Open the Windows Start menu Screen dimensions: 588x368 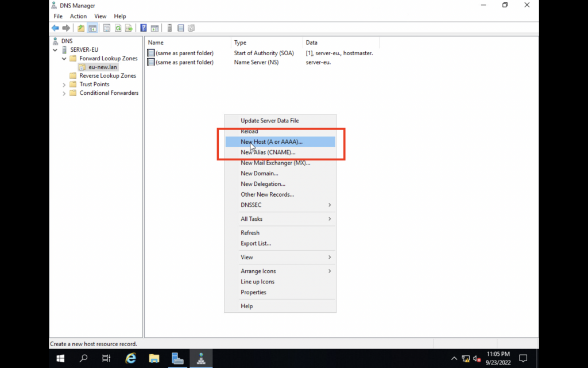pyautogui.click(x=60, y=359)
